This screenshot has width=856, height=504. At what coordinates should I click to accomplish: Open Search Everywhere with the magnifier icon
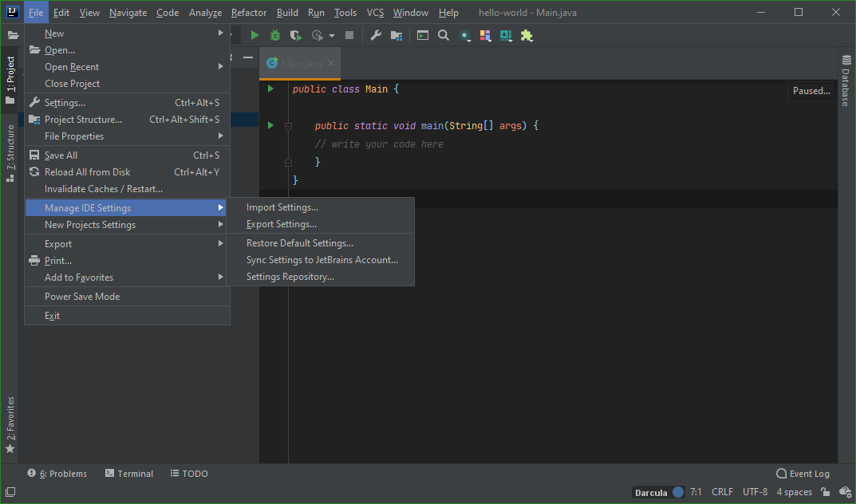444,35
